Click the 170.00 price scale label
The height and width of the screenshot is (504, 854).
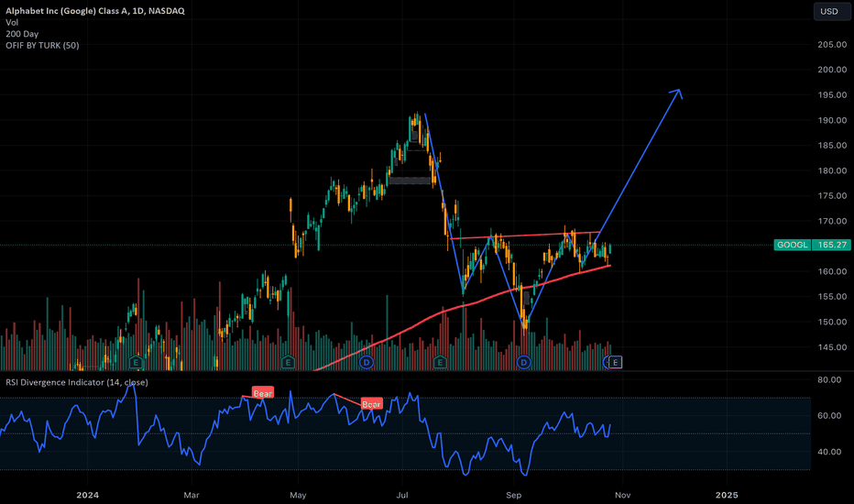(x=832, y=221)
